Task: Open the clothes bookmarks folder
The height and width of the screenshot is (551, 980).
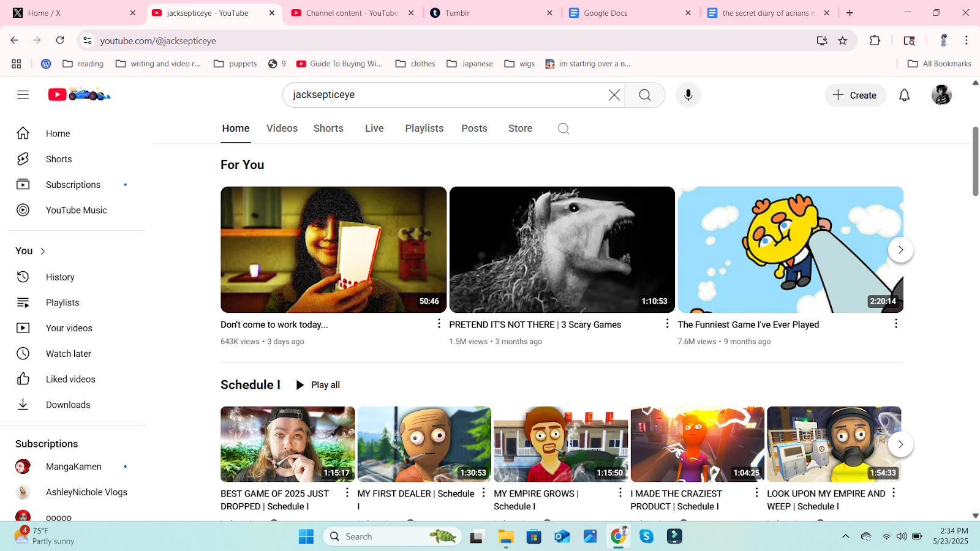Action: pos(415,64)
